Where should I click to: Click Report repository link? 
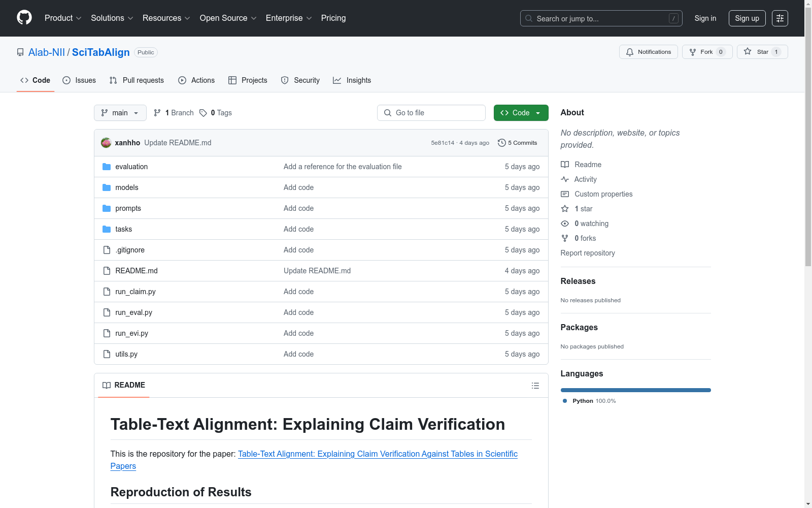(x=588, y=253)
